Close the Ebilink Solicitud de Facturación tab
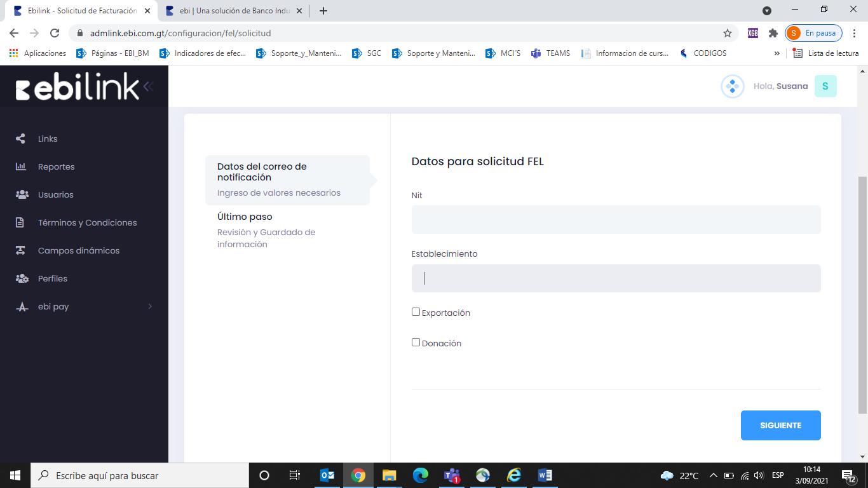The width and height of the screenshot is (868, 488). point(147,11)
